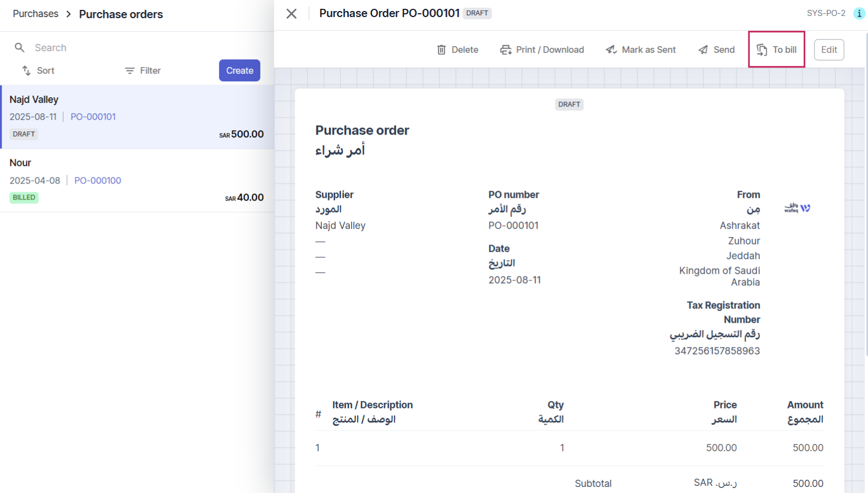
Task: Click the blue info icon beside SYS-PO-2
Action: (x=859, y=13)
